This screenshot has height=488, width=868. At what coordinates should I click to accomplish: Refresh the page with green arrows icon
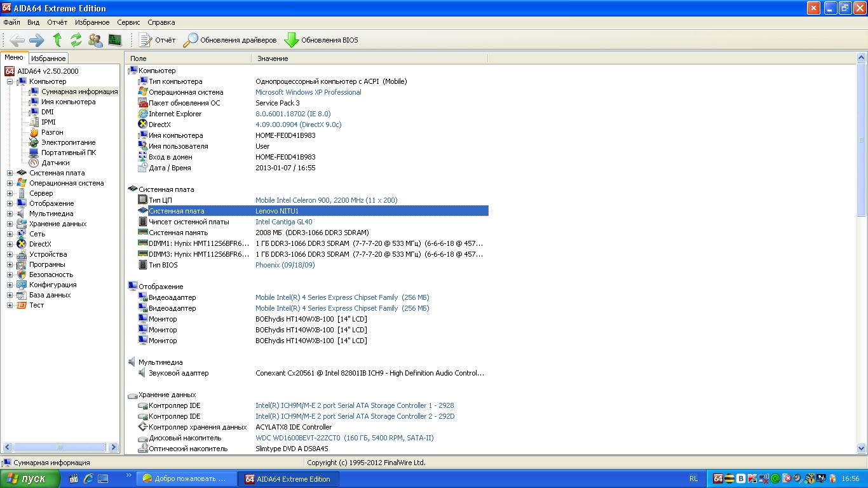pos(76,40)
